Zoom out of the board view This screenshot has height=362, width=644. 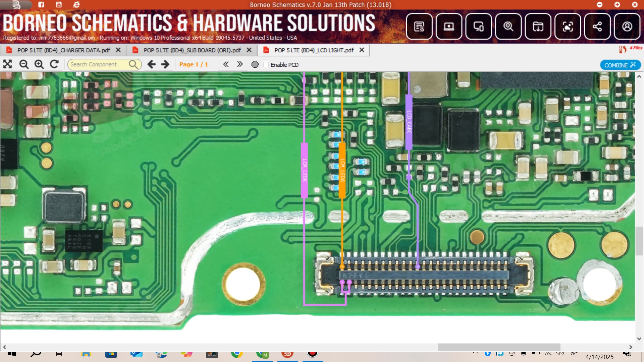pyautogui.click(x=23, y=64)
